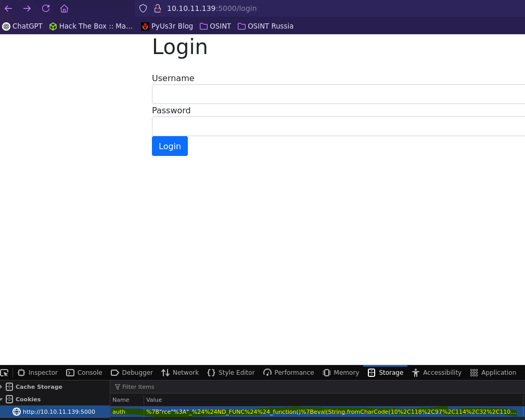Open the ChatGPT bookmark
This screenshot has height=420, width=525.
[22, 26]
